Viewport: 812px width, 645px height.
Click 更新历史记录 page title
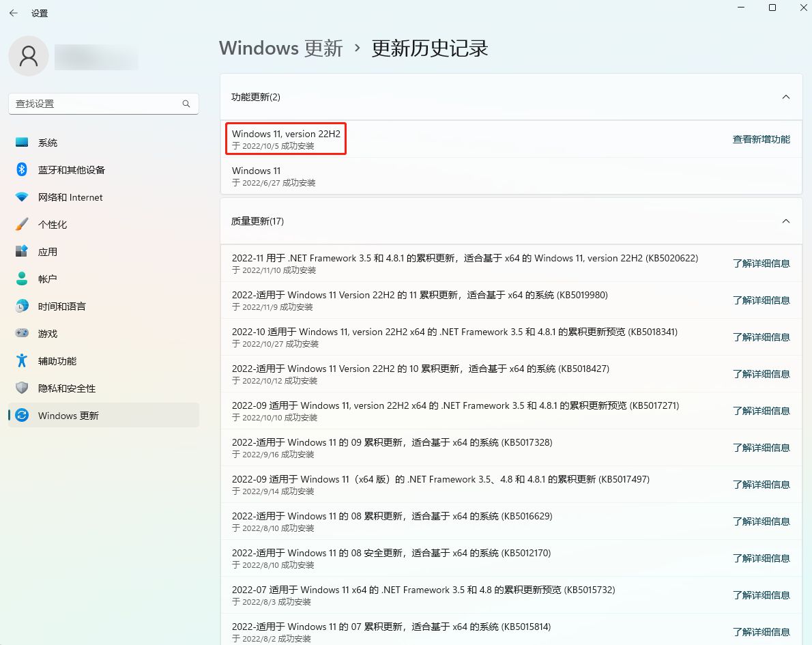click(430, 48)
